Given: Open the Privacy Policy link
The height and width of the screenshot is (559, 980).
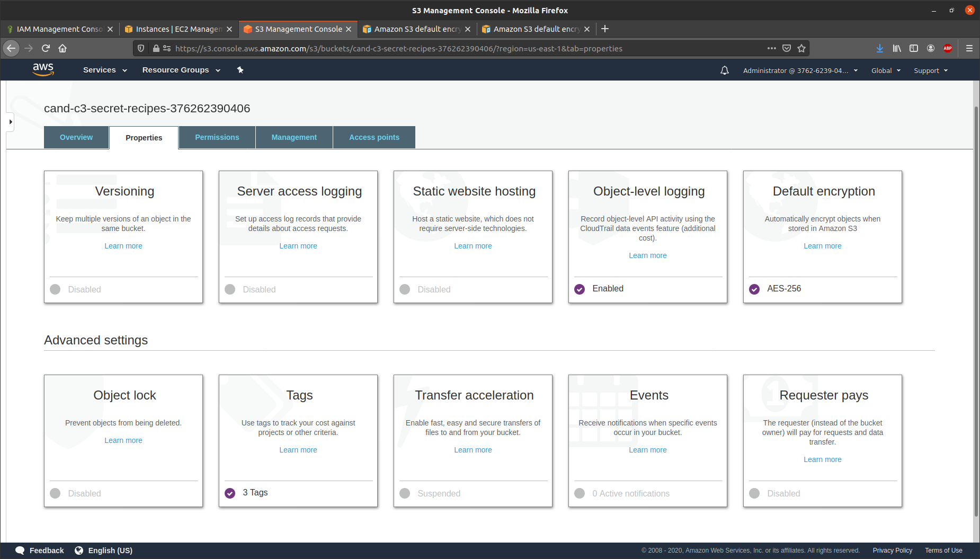Looking at the screenshot, I should pyautogui.click(x=893, y=551).
